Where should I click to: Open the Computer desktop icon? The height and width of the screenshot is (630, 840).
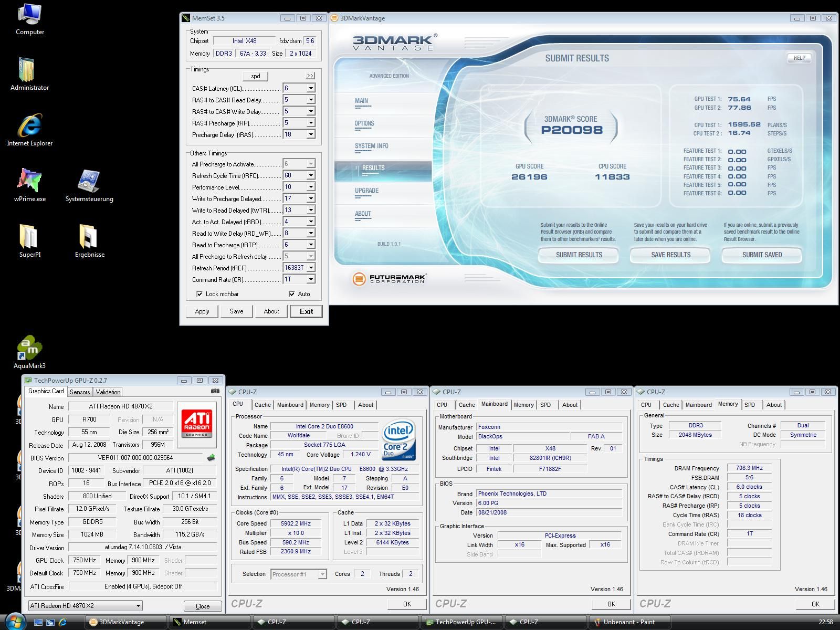(x=29, y=19)
